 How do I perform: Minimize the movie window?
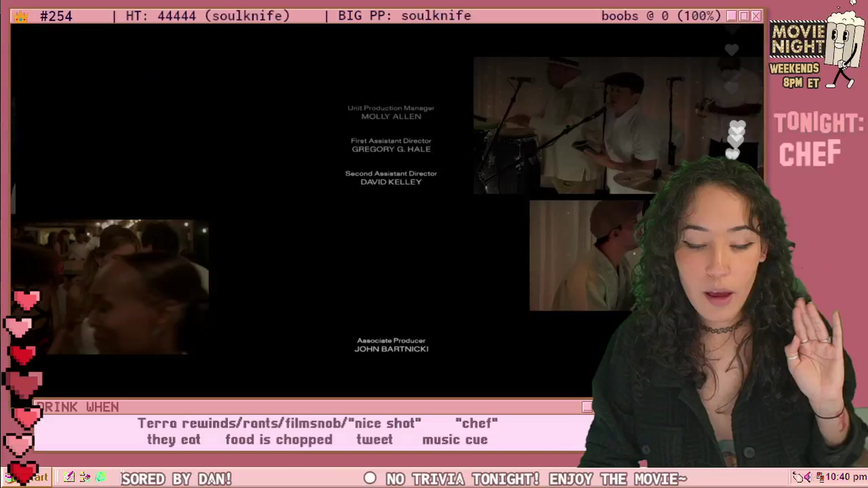point(732,16)
